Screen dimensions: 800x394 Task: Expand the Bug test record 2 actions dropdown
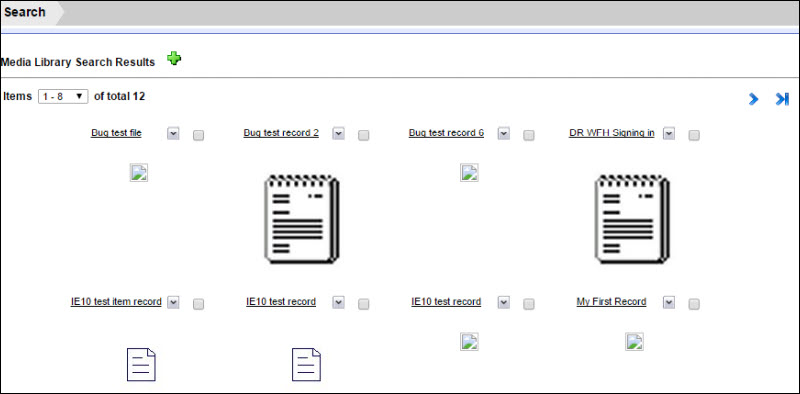point(339,133)
